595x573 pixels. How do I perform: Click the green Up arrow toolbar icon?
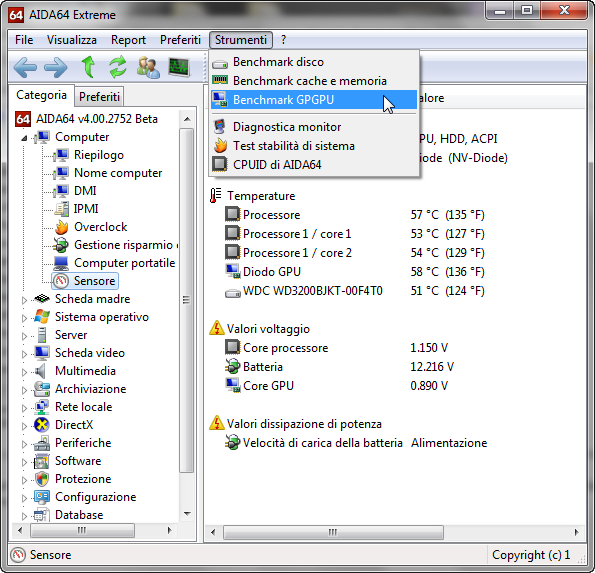pos(88,67)
